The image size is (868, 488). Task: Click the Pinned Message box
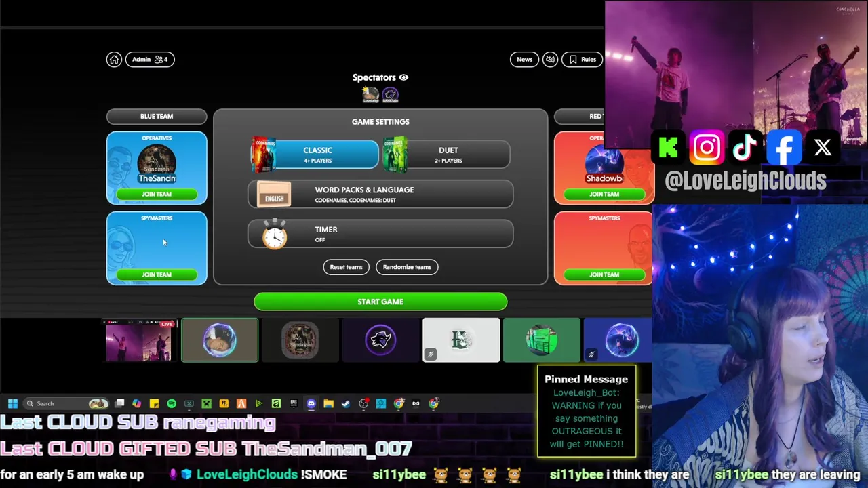(587, 411)
